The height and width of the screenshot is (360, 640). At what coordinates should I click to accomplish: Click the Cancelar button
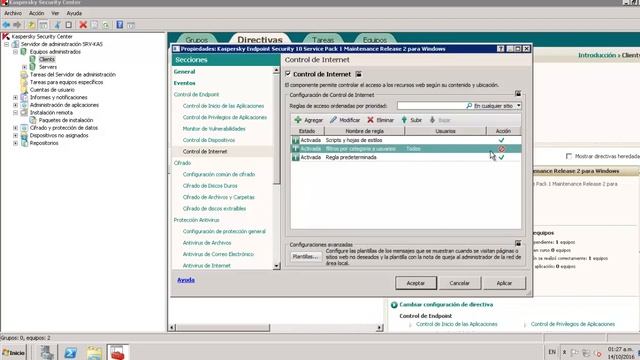point(460,283)
